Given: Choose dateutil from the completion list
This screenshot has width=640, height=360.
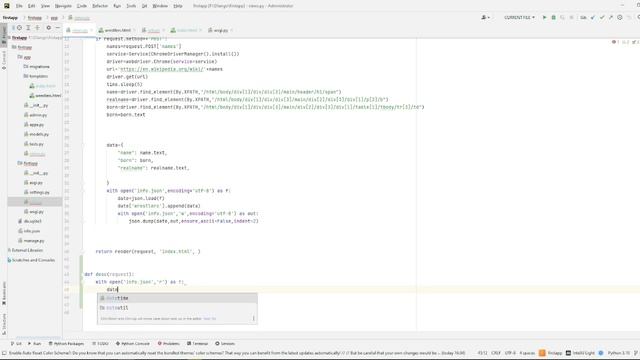Looking at the screenshot, I should [177, 308].
